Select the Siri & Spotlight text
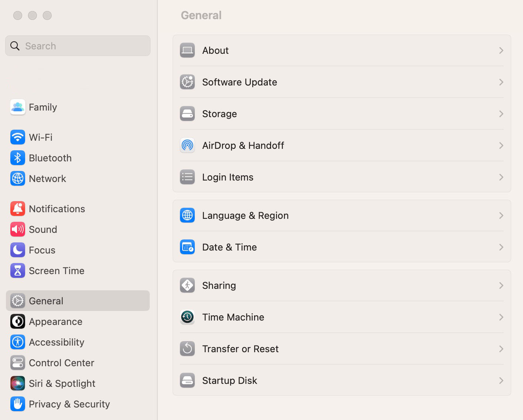The width and height of the screenshot is (523, 420). (x=62, y=384)
